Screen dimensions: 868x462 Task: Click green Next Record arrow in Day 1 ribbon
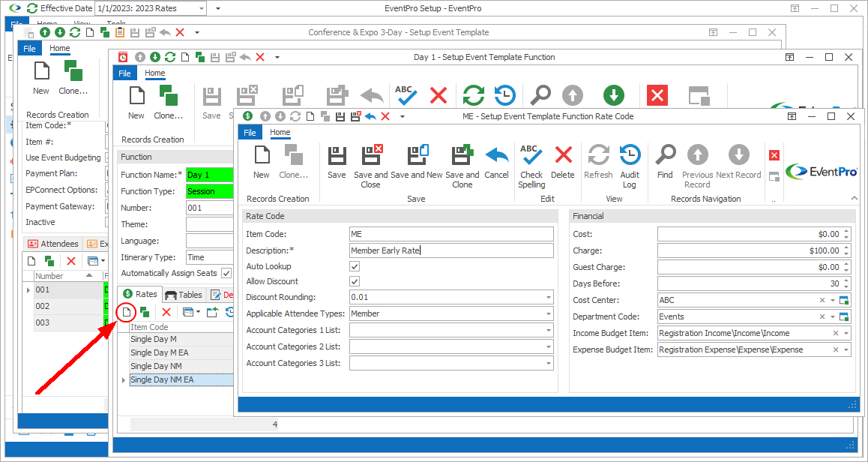tap(613, 96)
